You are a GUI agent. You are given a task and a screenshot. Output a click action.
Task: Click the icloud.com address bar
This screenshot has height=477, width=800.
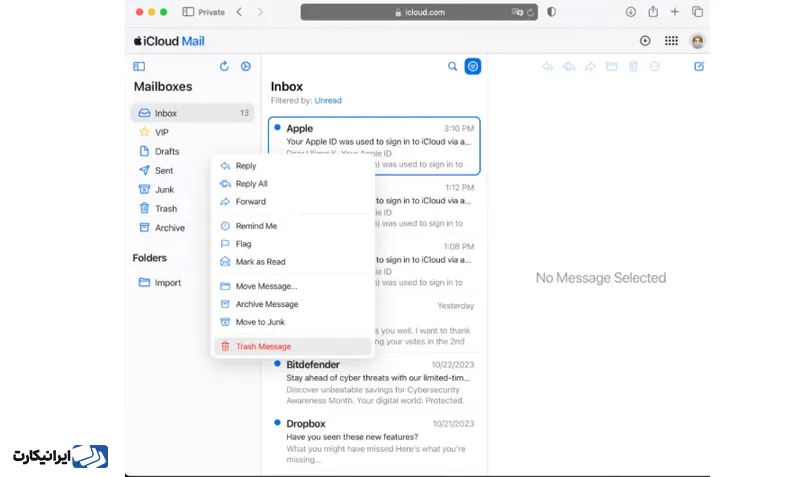click(x=419, y=12)
